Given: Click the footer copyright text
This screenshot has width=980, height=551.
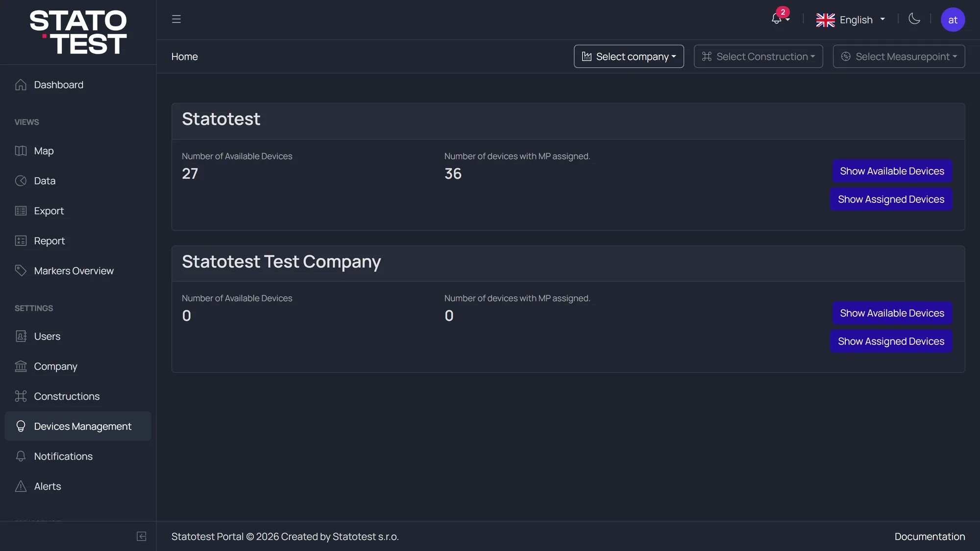Looking at the screenshot, I should pos(285,536).
